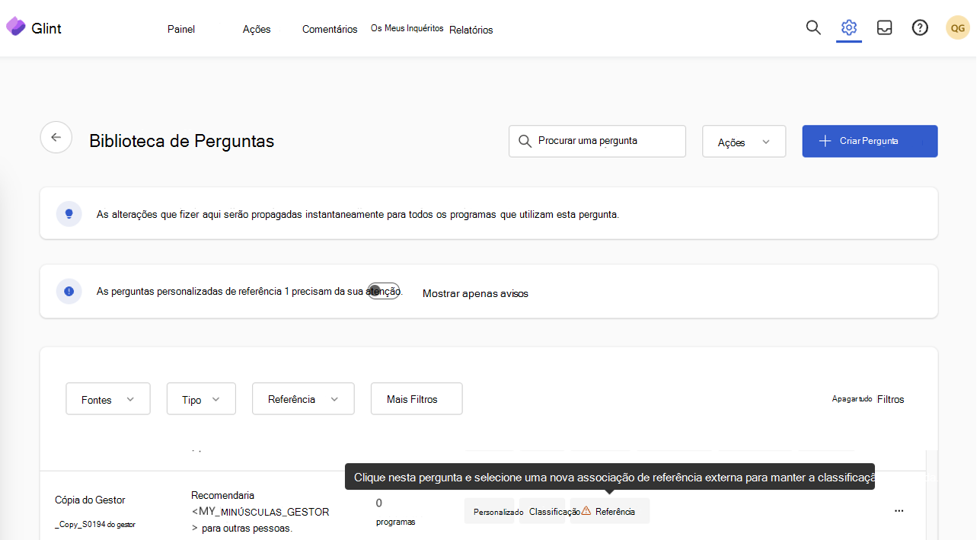This screenshot has height=540, width=980.
Task: Open Os Meus Inquéritos
Action: pos(406,27)
